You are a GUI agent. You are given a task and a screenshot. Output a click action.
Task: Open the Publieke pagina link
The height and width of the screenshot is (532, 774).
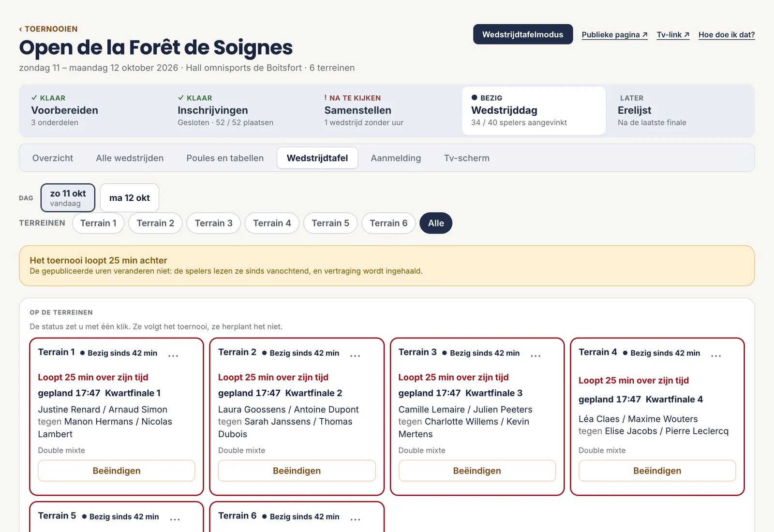tap(614, 35)
